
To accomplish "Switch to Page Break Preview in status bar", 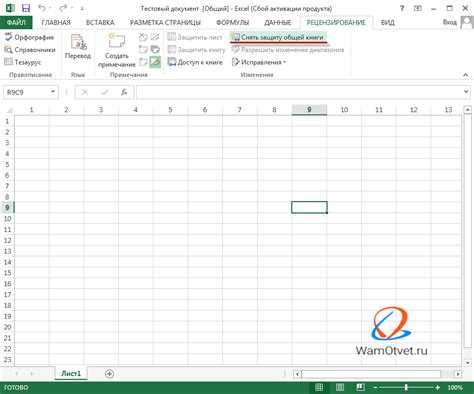I will tap(360, 387).
